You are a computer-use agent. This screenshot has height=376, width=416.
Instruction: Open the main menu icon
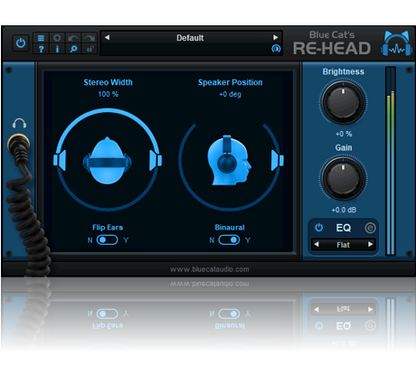(41, 38)
